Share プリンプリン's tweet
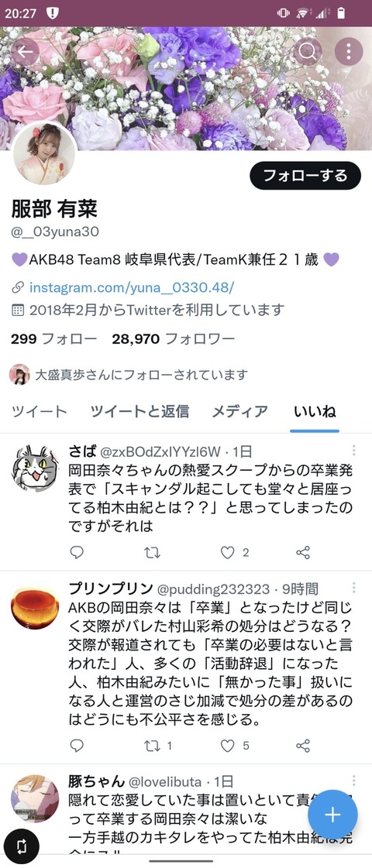Viewport: 372px width, 868px height. coord(303,746)
